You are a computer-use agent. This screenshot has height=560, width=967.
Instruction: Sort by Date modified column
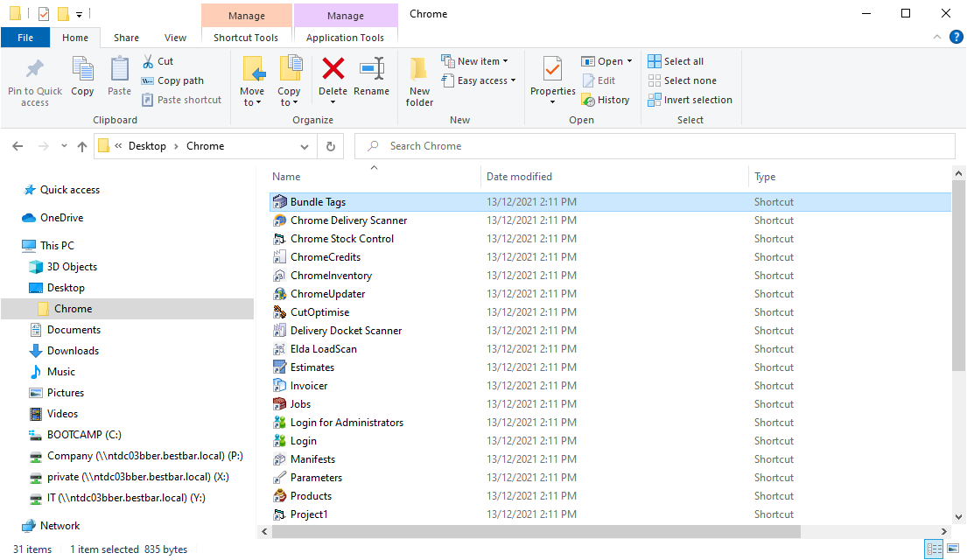pyautogui.click(x=519, y=177)
